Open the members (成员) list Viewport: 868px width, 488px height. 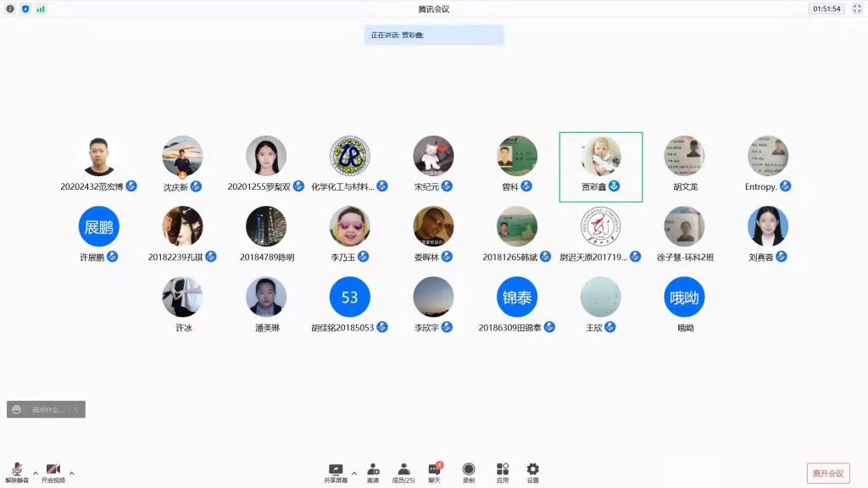coord(403,472)
